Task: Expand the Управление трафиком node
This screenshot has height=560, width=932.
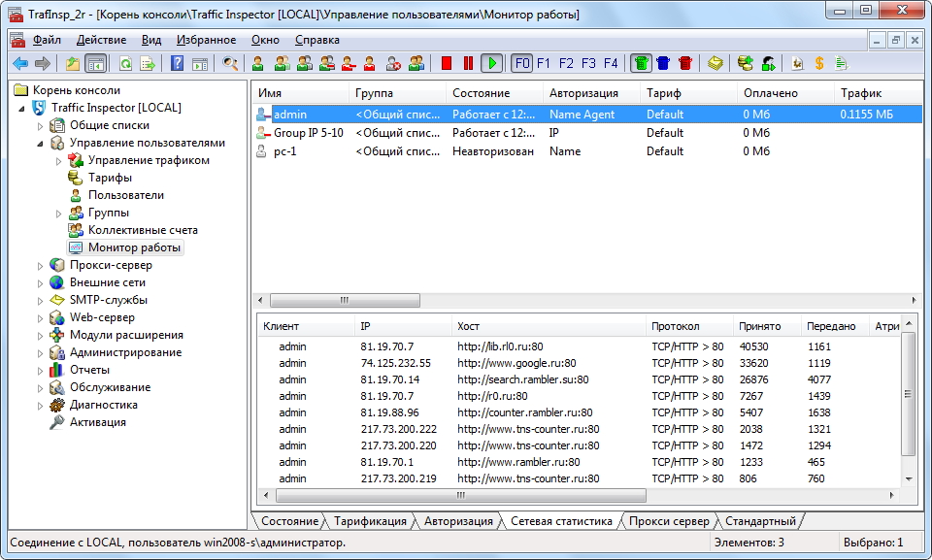Action: click(x=59, y=161)
